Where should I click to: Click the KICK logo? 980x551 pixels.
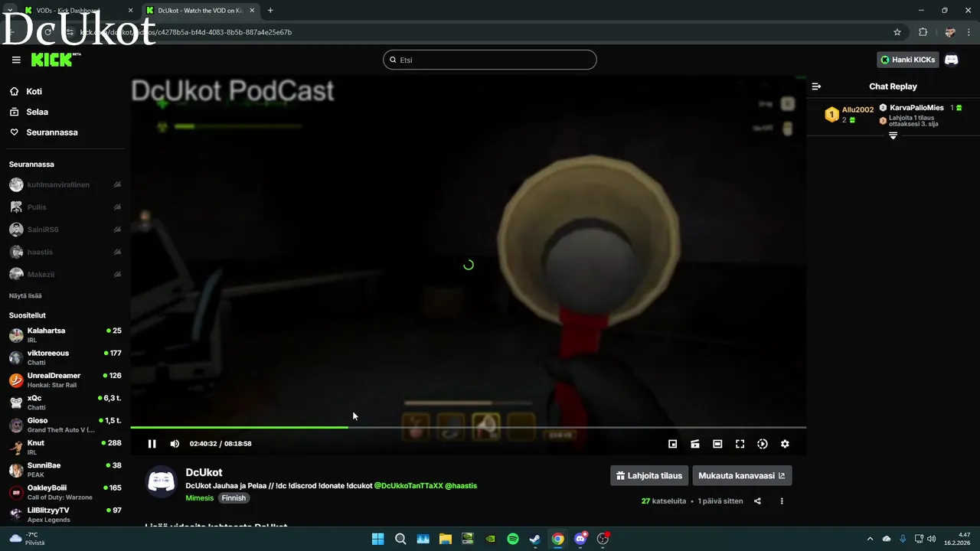click(x=56, y=60)
